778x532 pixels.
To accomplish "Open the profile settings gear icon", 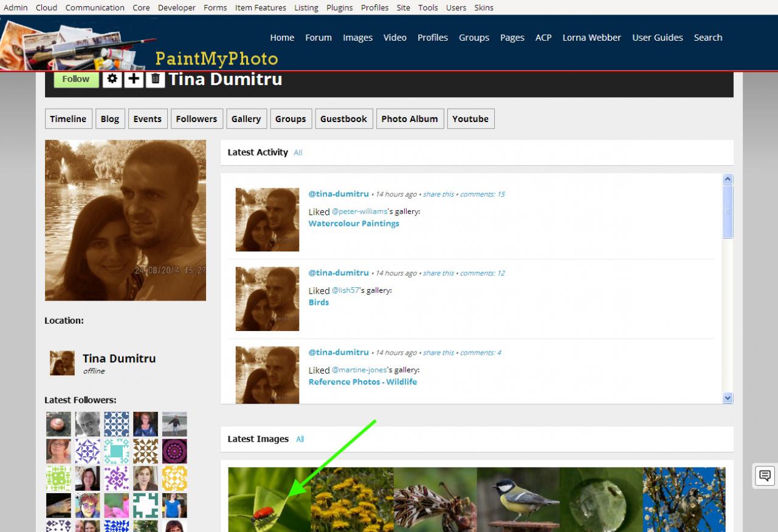I will tap(112, 79).
